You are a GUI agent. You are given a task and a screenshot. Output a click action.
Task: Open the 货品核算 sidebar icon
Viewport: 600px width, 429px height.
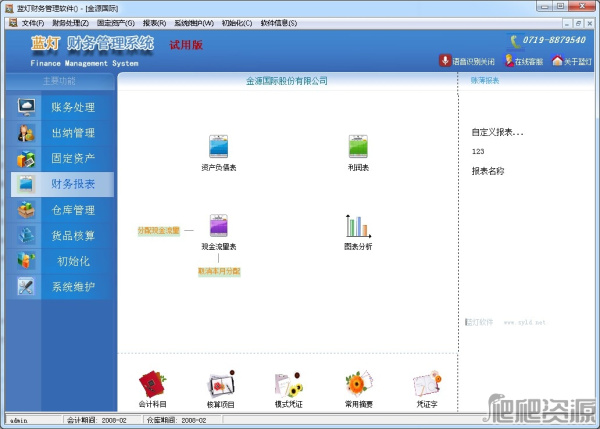point(26,235)
